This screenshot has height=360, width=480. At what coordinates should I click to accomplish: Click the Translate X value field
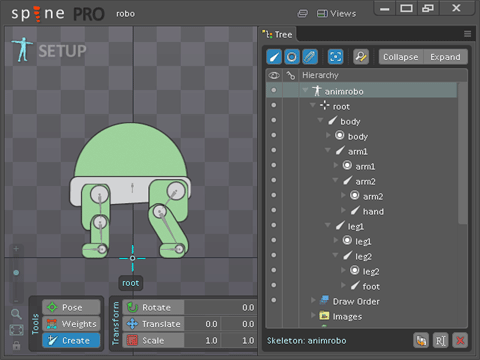coord(203,324)
